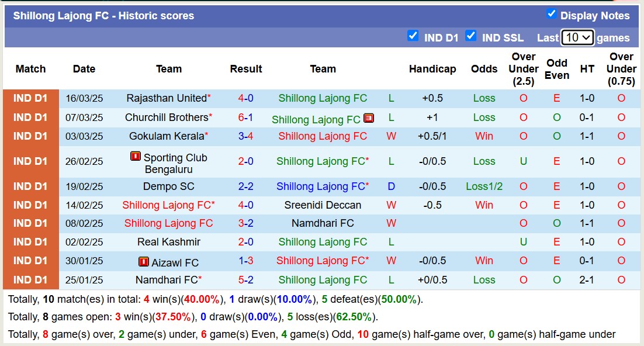Viewport: 644px width, 346px height.
Task: Open Sreenidi Deccan team link
Action: click(x=323, y=205)
